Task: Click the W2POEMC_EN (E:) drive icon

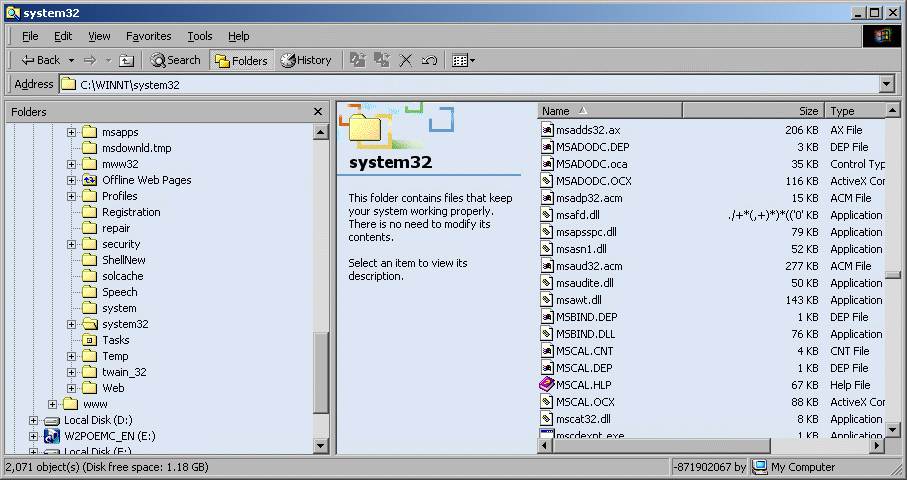Action: [52, 436]
